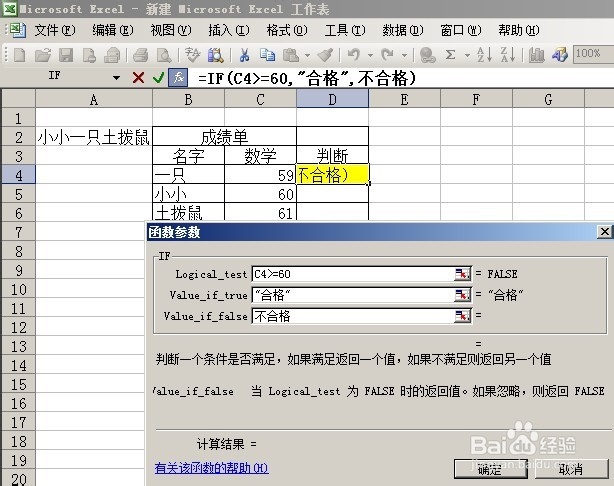The height and width of the screenshot is (486, 614).
Task: Select cell A2 小小一只土拨鼠
Action: coord(94,137)
